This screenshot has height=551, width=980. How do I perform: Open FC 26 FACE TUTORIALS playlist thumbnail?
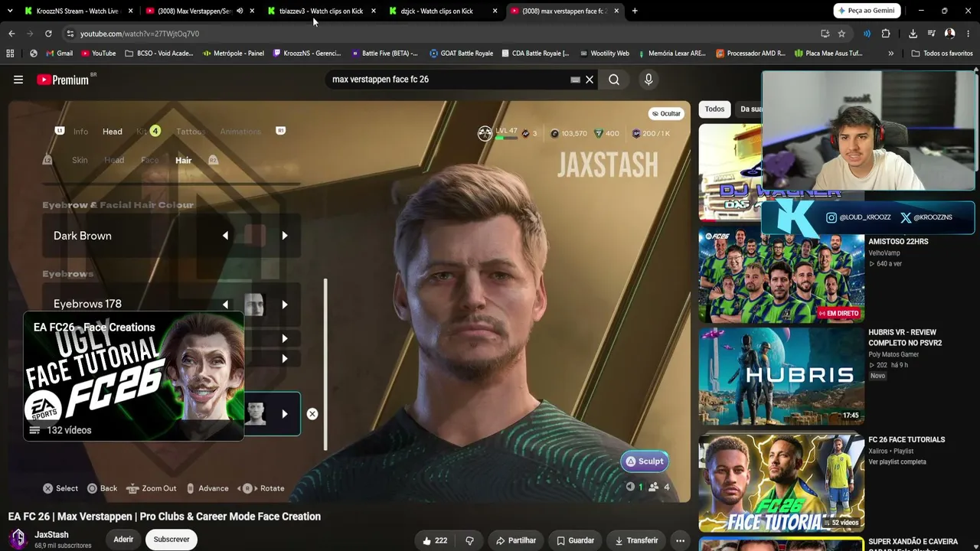pos(782,483)
